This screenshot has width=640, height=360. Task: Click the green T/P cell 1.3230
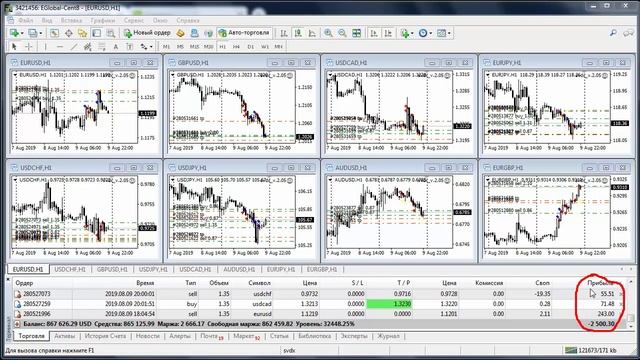coord(389,304)
